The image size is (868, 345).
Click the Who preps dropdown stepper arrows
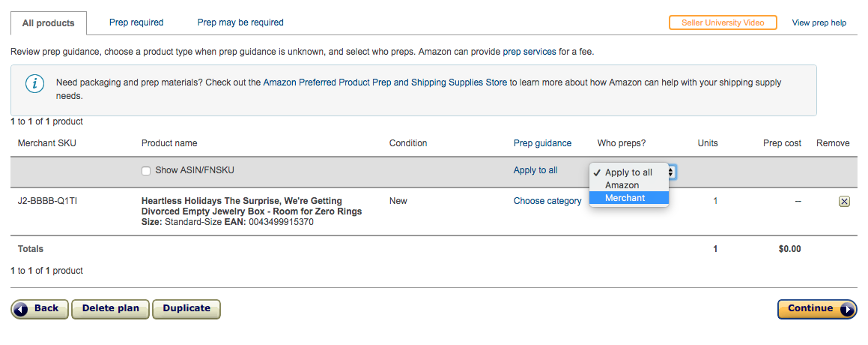[x=672, y=172]
